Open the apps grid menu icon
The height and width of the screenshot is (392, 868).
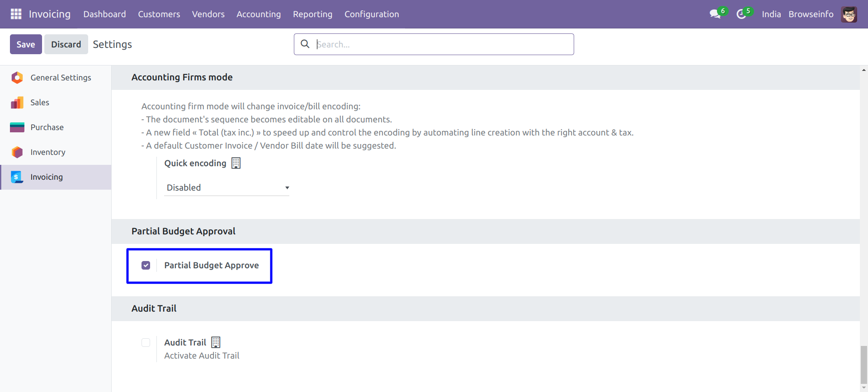[x=16, y=14]
